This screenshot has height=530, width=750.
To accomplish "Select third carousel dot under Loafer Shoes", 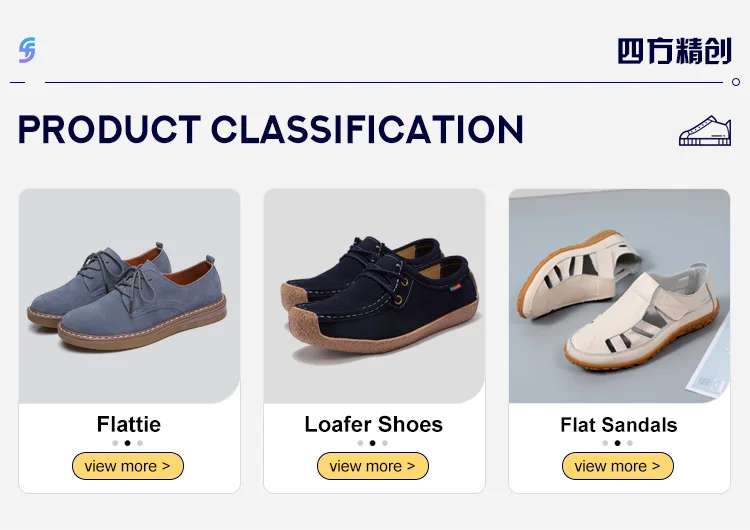I will point(385,443).
